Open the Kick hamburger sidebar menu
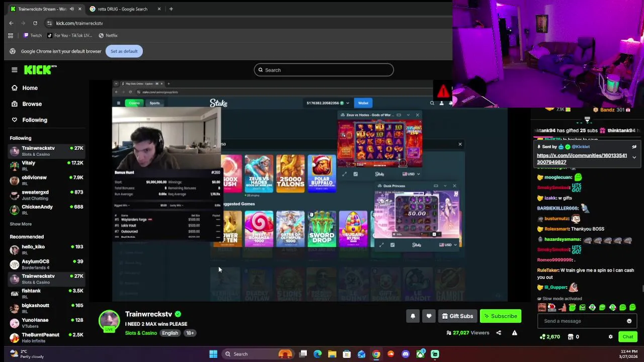This screenshot has width=644, height=362. pyautogui.click(x=15, y=70)
